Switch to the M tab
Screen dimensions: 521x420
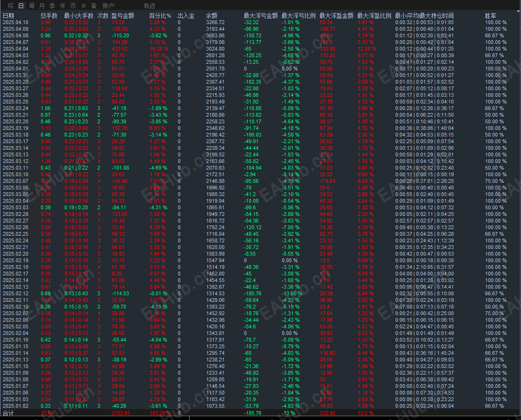tap(83, 6)
